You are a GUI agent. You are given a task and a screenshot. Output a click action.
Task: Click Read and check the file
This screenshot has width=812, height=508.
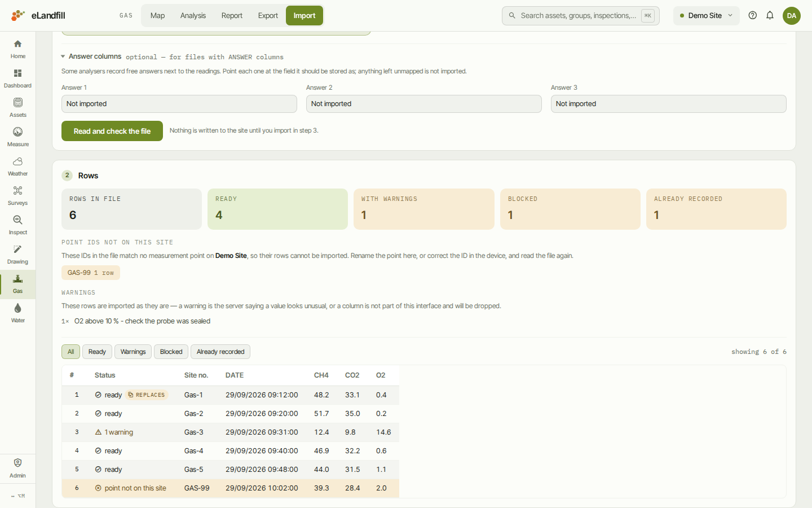(112, 131)
